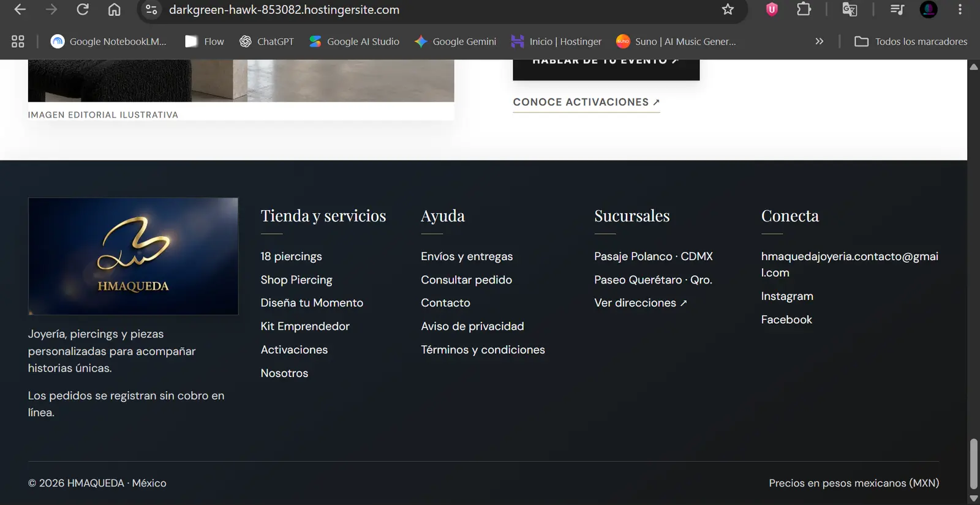Open the red shield extension icon

click(772, 9)
